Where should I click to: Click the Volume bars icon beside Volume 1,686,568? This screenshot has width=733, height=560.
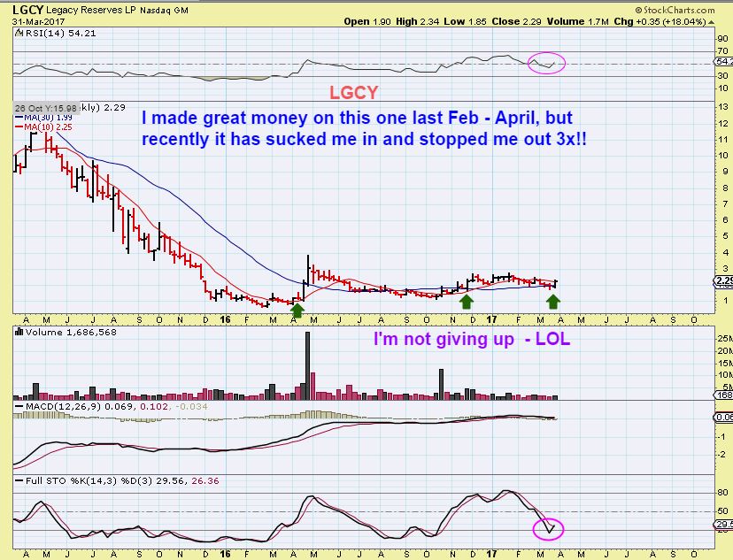pos(19,332)
